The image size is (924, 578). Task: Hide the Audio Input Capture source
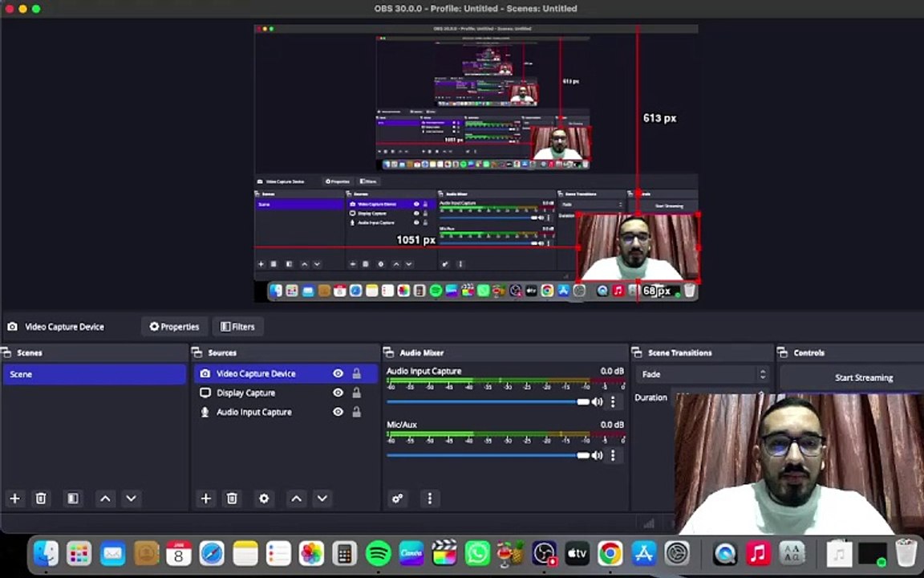(x=338, y=413)
